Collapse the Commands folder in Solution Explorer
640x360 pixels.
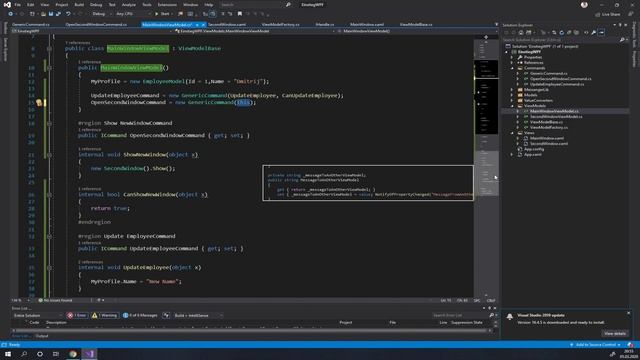point(512,68)
